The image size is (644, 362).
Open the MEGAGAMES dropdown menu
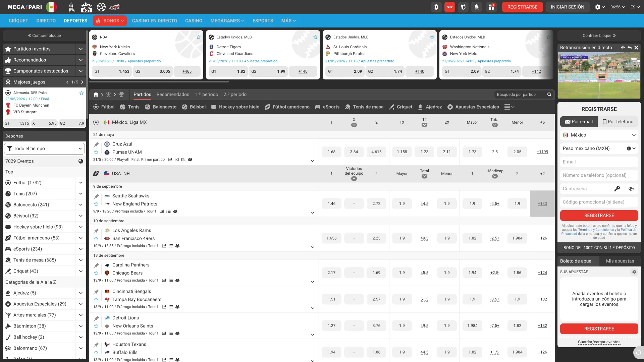point(227,21)
